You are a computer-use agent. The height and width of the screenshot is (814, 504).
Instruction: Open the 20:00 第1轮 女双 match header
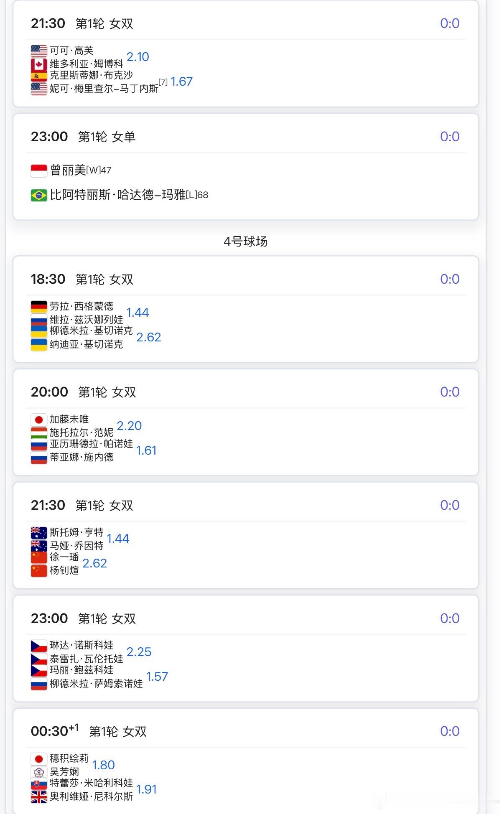(x=246, y=392)
